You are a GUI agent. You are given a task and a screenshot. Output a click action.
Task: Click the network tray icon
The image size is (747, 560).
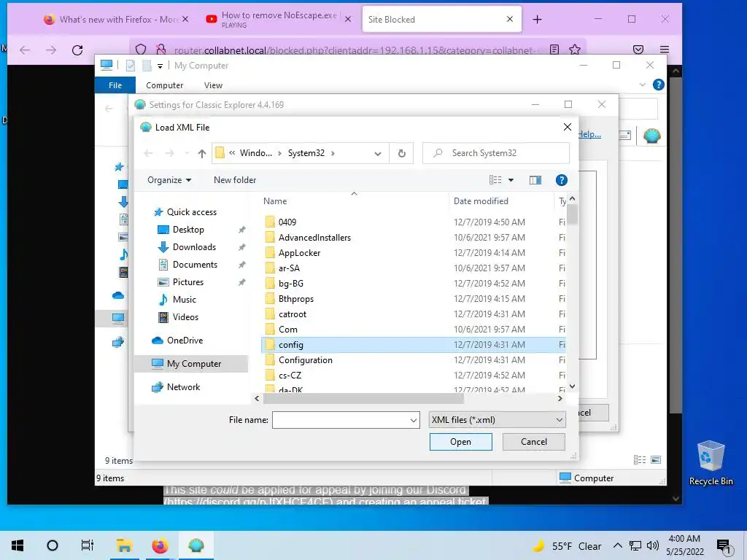[x=635, y=545]
